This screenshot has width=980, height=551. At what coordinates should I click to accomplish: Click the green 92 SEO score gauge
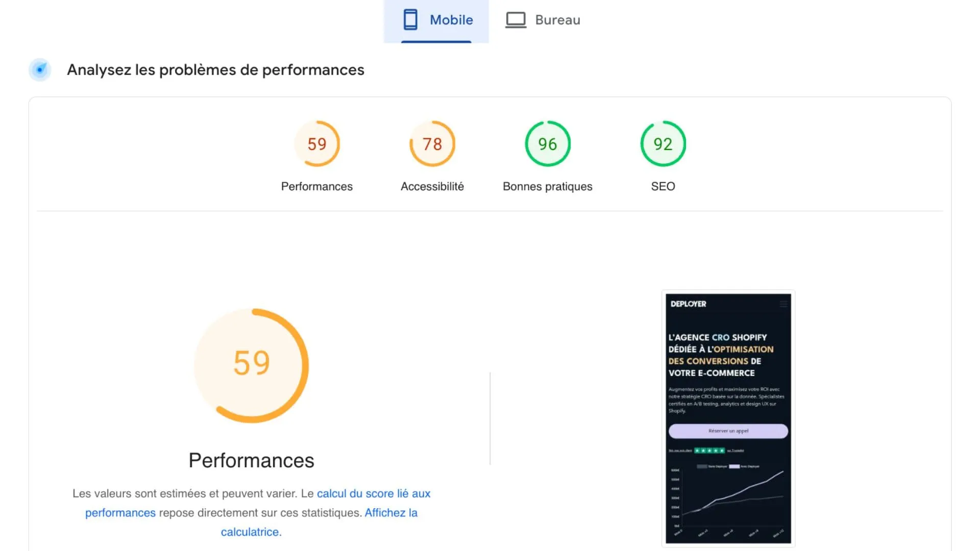(x=663, y=144)
